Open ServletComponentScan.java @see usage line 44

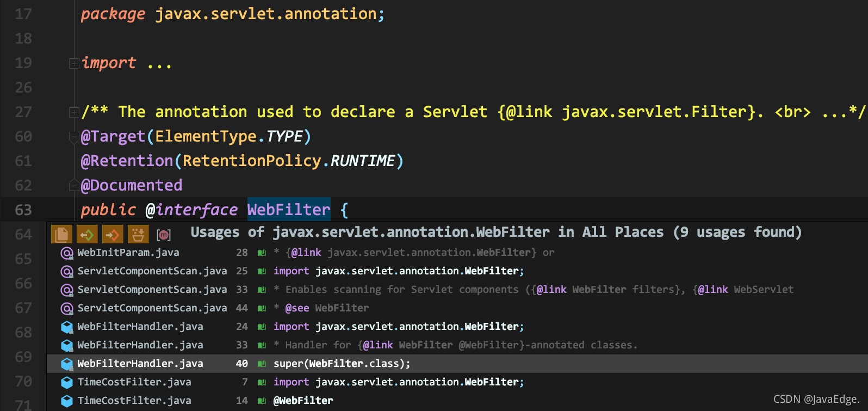coord(457,308)
